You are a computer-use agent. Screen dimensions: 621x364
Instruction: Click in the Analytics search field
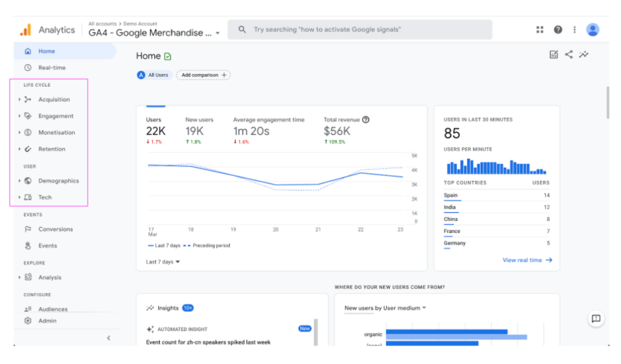360,30
